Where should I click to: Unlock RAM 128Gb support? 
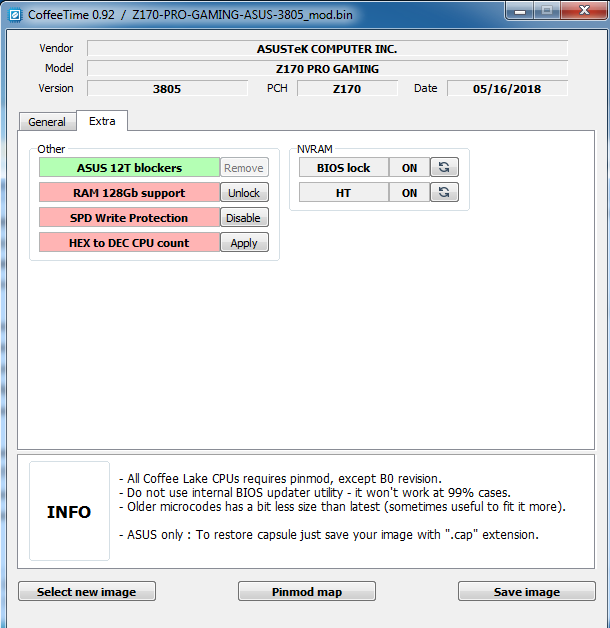pyautogui.click(x=244, y=193)
